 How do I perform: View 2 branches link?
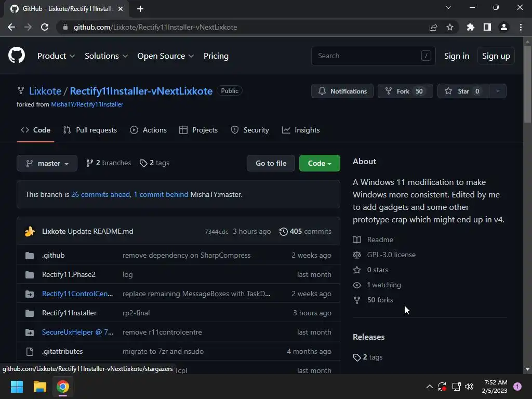point(109,163)
